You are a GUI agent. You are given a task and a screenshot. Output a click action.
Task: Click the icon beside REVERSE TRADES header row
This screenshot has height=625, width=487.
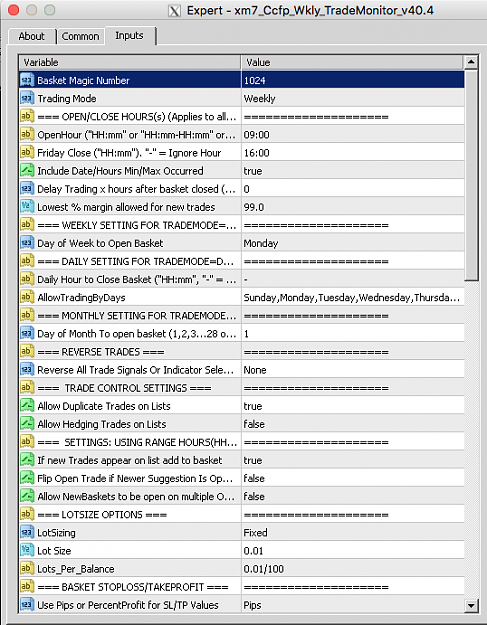tap(27, 351)
